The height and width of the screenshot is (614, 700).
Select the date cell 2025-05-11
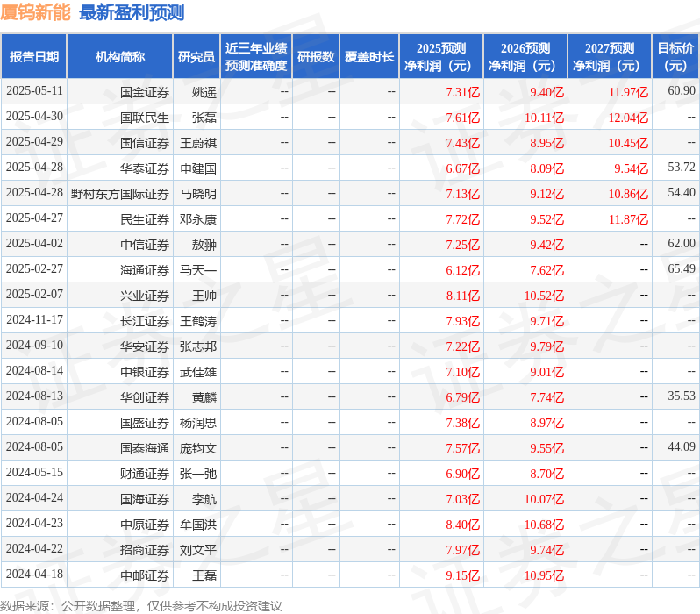click(34, 91)
